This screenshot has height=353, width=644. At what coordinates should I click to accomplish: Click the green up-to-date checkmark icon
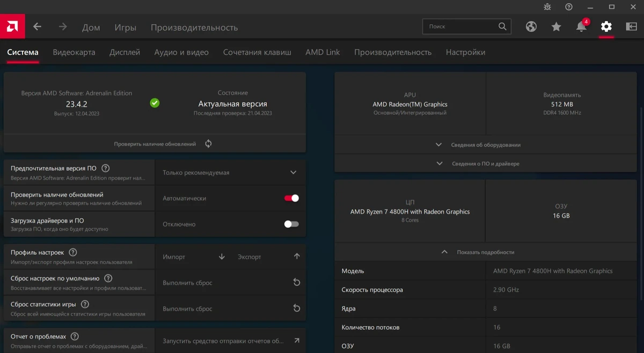[x=155, y=102]
